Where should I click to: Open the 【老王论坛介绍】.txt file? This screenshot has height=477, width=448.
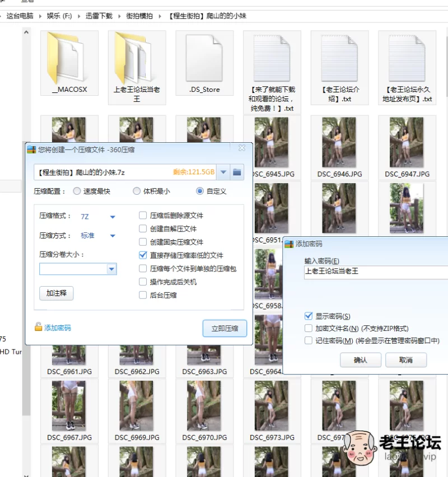339,60
